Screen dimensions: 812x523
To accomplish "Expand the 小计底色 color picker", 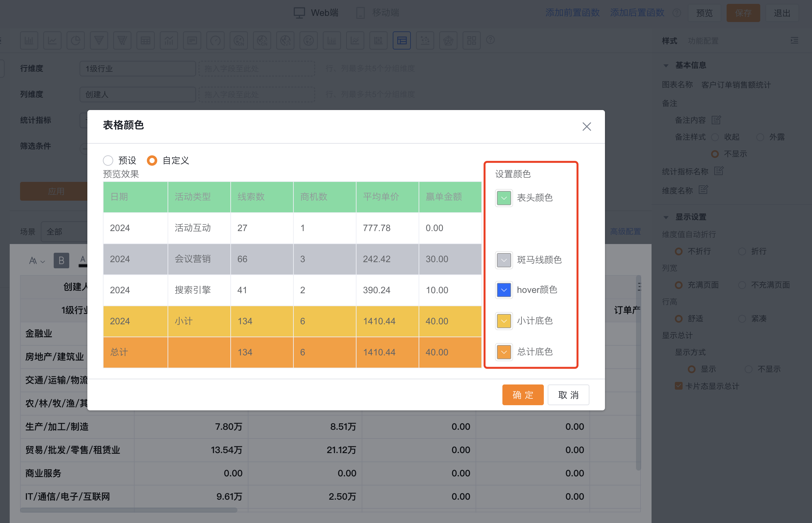I will point(504,321).
